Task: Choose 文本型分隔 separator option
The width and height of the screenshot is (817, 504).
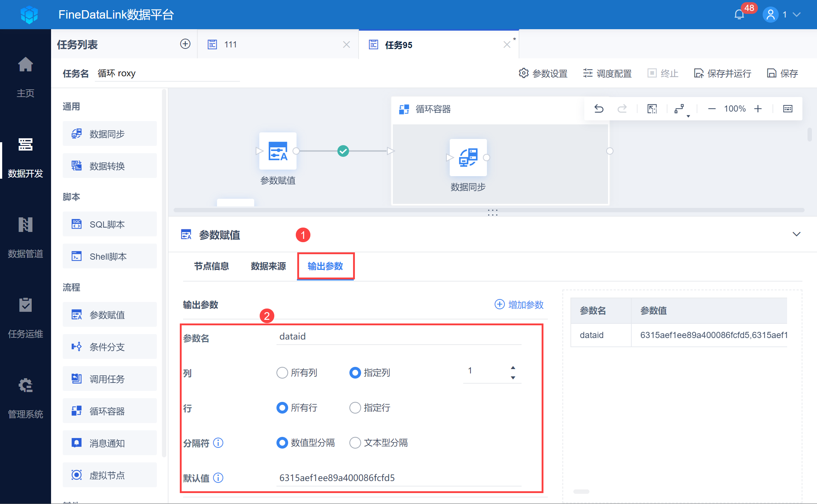Action: coord(355,443)
